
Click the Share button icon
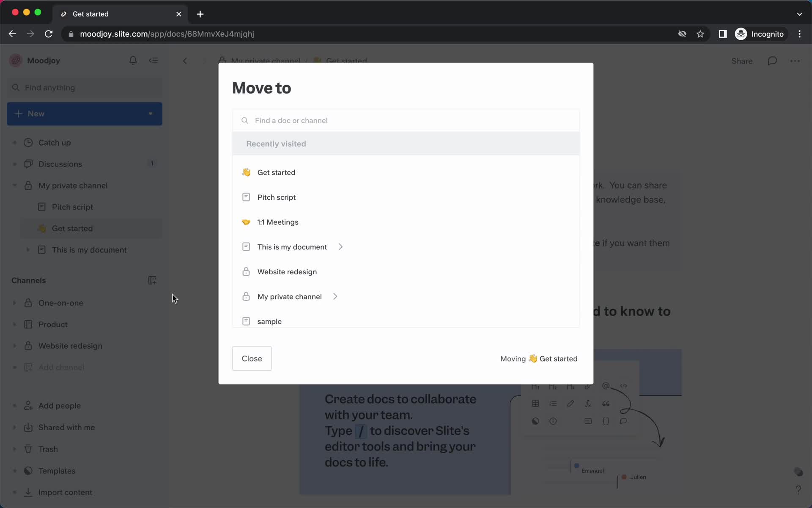click(741, 61)
